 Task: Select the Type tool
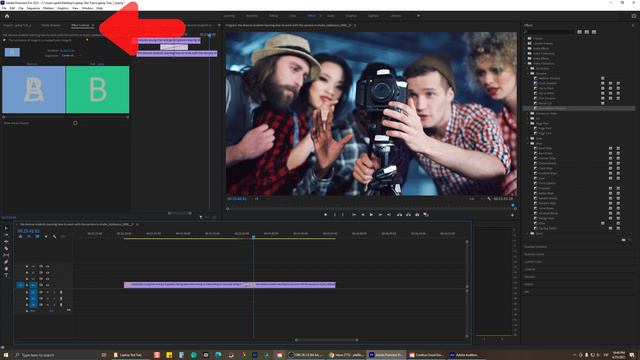pyautogui.click(x=6, y=276)
